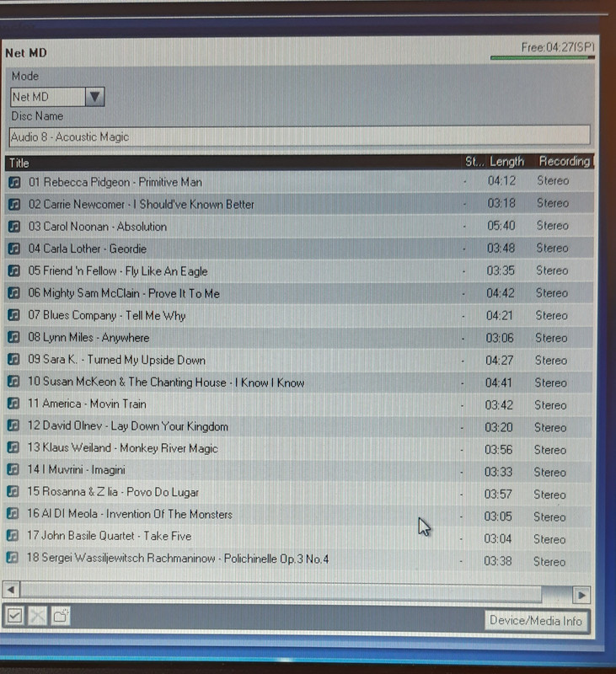The height and width of the screenshot is (674, 616).
Task: Click music icon of Klaus Weiland track
Action: click(x=13, y=447)
